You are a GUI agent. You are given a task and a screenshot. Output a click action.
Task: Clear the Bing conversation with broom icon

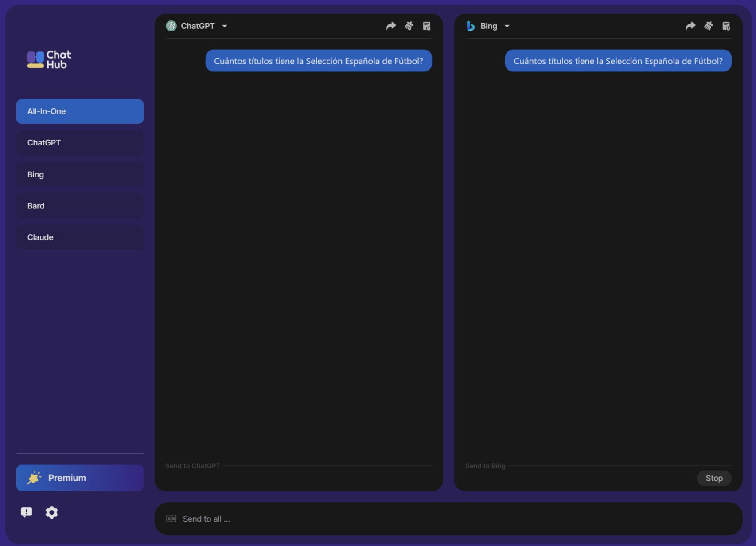coord(708,26)
